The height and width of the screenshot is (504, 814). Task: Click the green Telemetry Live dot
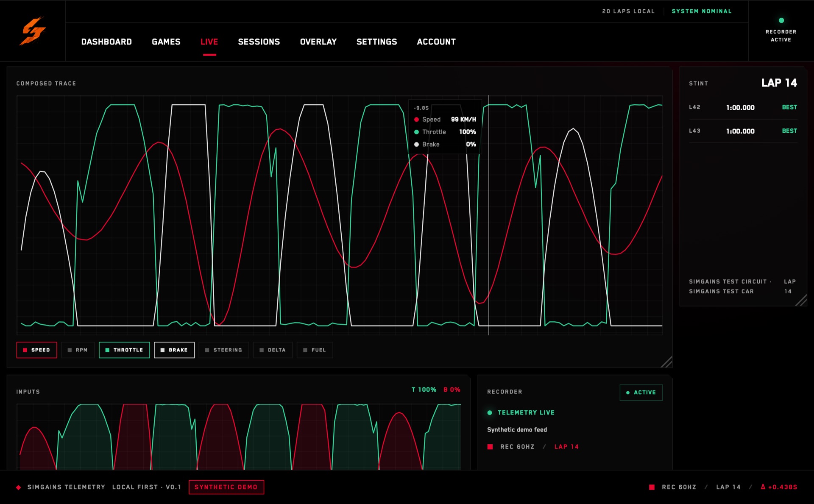click(490, 412)
